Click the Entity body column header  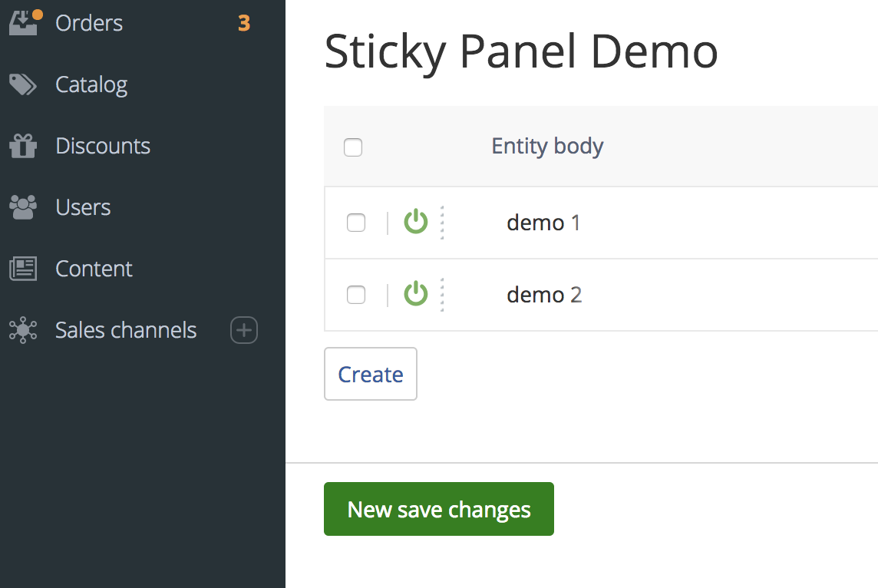coord(547,146)
